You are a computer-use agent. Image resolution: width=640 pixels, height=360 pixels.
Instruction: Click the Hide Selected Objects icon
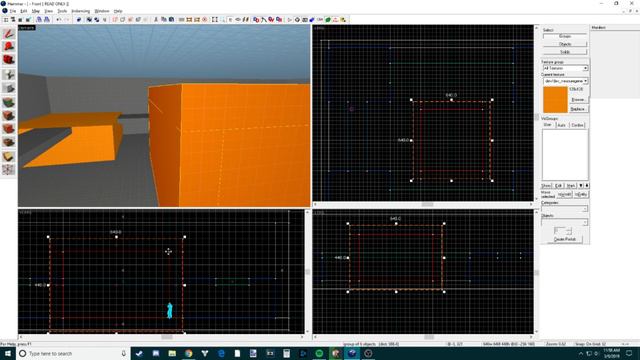tap(115, 20)
